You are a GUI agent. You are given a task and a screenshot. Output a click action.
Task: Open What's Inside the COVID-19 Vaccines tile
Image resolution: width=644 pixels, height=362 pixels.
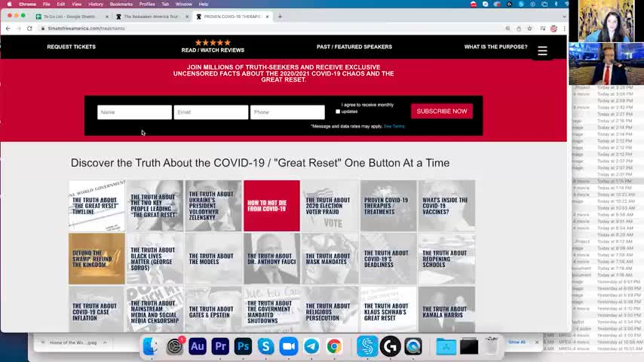click(447, 205)
